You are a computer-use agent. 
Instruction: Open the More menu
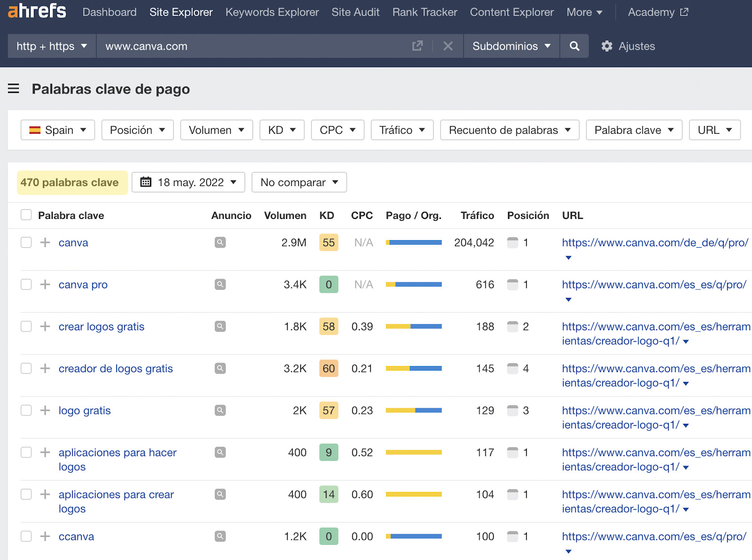click(585, 12)
